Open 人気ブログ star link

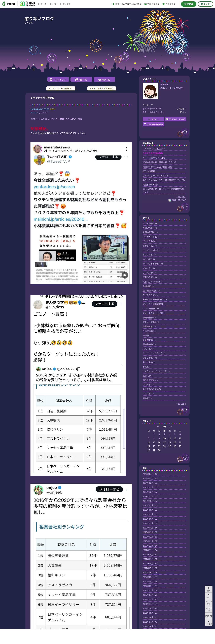click(169, 4)
